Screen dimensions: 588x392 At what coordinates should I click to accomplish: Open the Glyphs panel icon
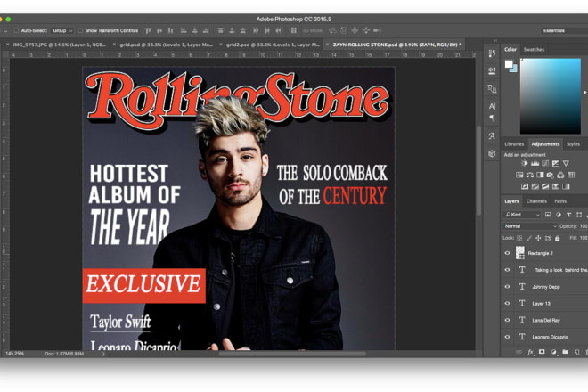point(492,135)
